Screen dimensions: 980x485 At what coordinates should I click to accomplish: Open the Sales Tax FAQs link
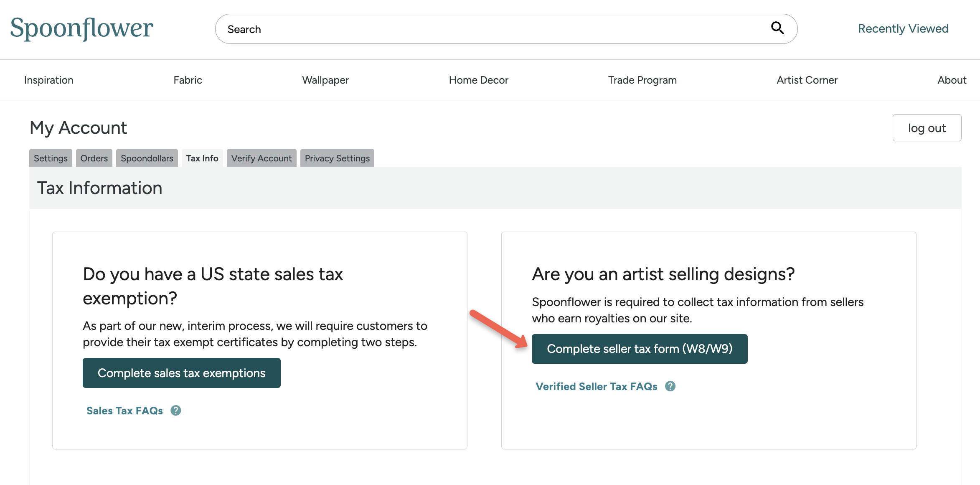click(124, 411)
